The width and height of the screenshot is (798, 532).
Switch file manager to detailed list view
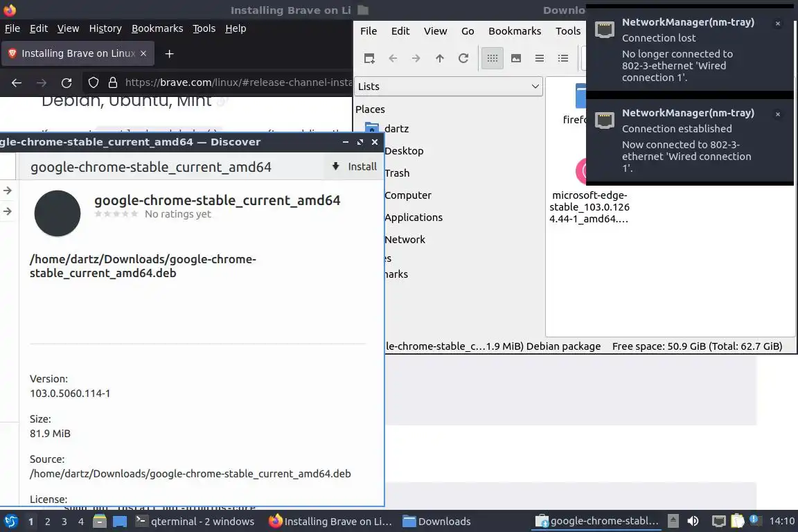(563, 59)
